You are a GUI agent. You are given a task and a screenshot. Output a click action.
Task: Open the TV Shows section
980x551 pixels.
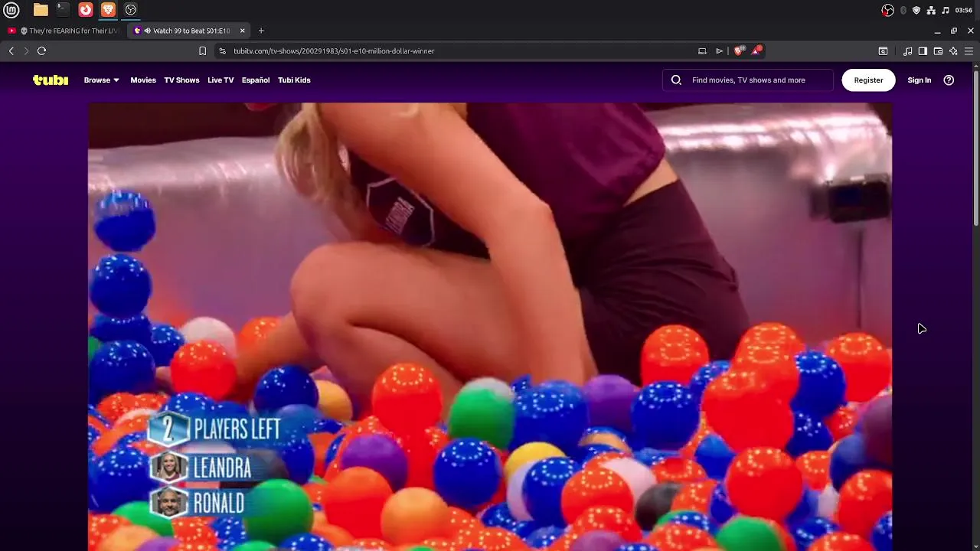coord(181,80)
